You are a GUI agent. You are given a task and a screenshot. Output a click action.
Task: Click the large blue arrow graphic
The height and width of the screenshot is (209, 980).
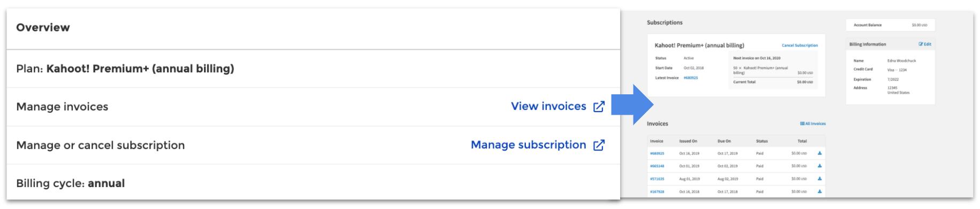(x=632, y=104)
